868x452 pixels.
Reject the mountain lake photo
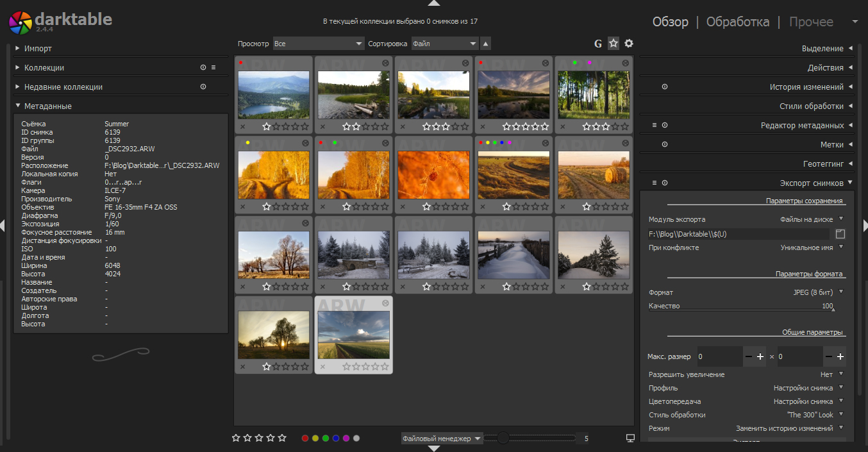tap(242, 126)
